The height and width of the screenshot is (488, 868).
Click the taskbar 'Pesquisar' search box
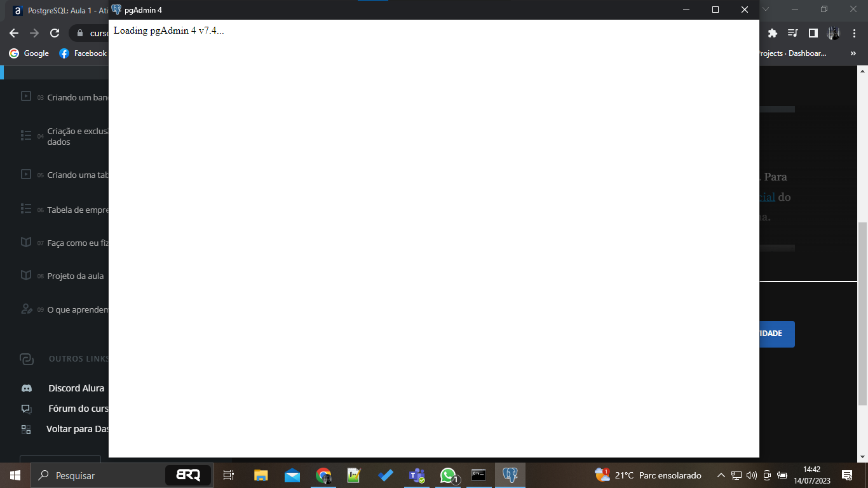pyautogui.click(x=121, y=475)
